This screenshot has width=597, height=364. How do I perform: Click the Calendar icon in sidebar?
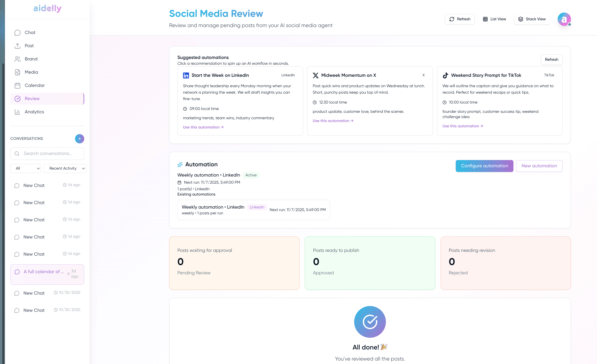18,85
